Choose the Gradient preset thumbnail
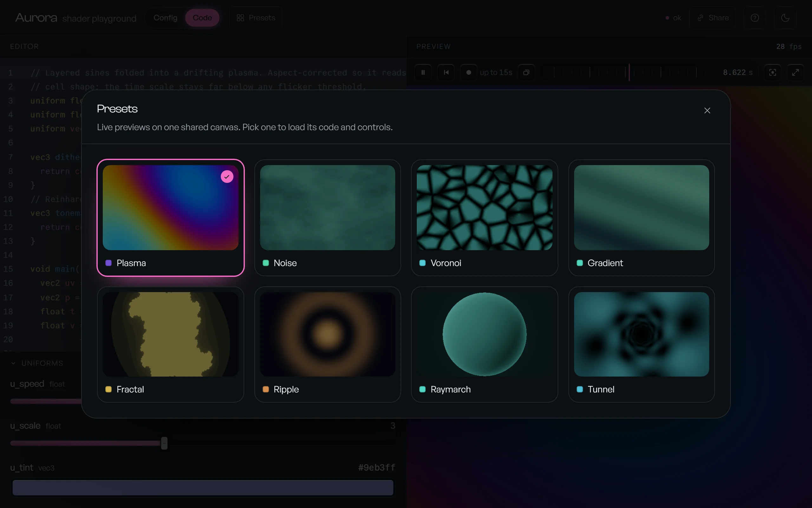This screenshot has width=812, height=508. pos(642,207)
